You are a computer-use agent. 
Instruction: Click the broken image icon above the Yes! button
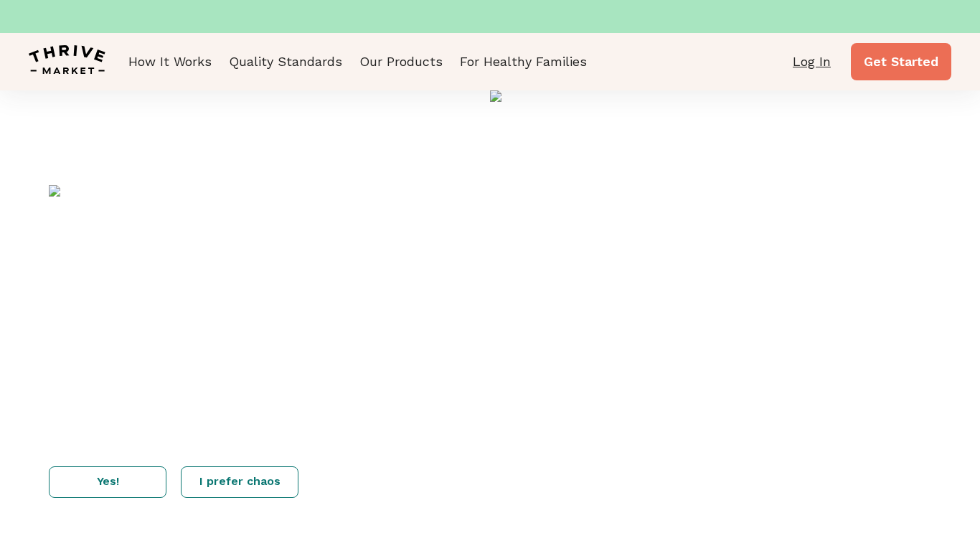[x=55, y=191]
